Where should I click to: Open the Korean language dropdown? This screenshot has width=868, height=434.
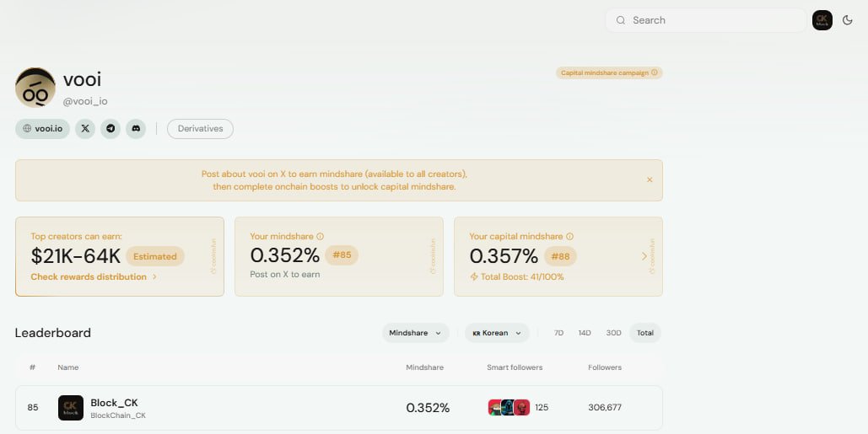tap(497, 334)
